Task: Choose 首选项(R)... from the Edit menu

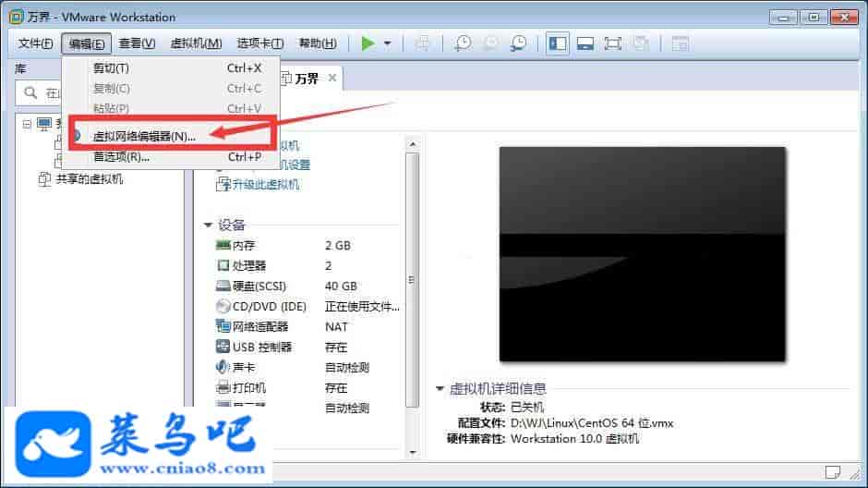Action: [x=121, y=156]
